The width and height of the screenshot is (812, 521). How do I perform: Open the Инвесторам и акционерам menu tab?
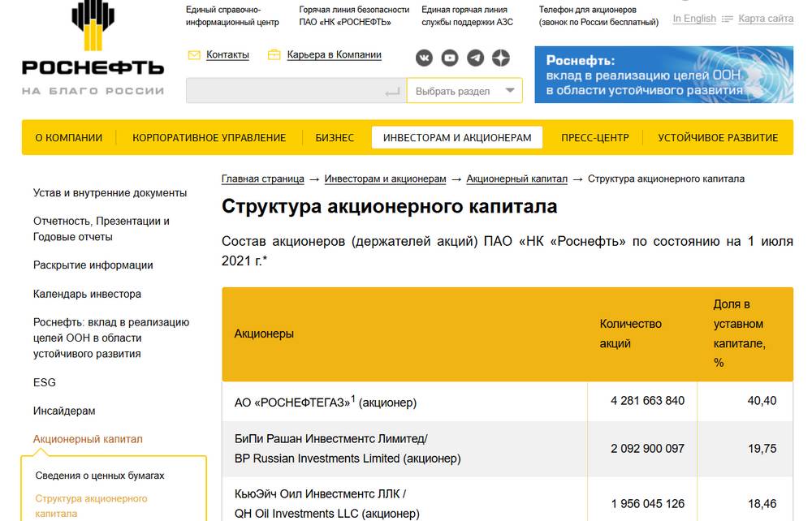point(457,138)
